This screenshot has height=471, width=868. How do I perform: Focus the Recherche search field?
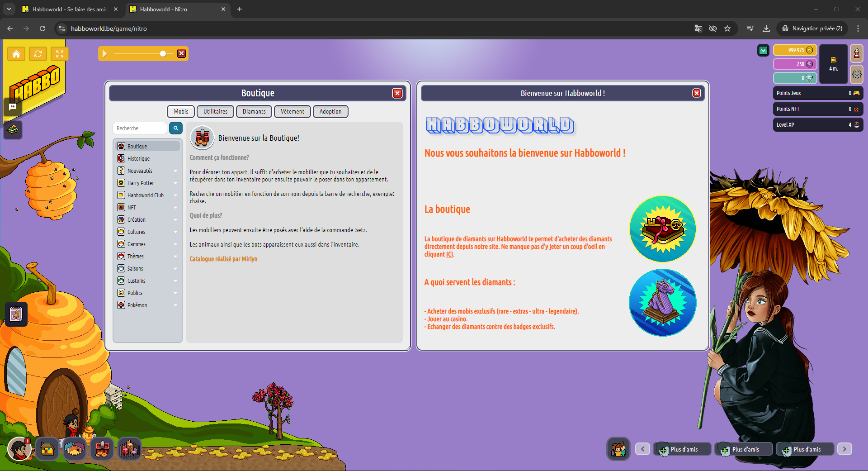(140, 128)
